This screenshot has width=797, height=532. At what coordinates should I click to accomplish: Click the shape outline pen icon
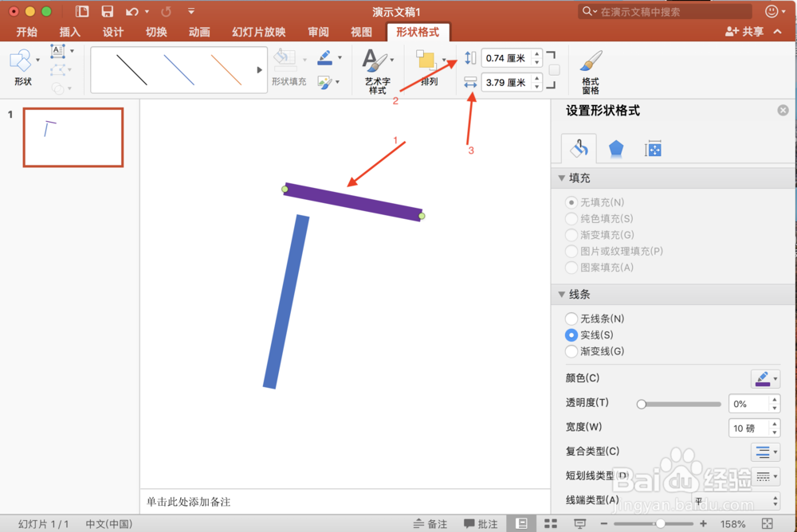pyautogui.click(x=324, y=57)
